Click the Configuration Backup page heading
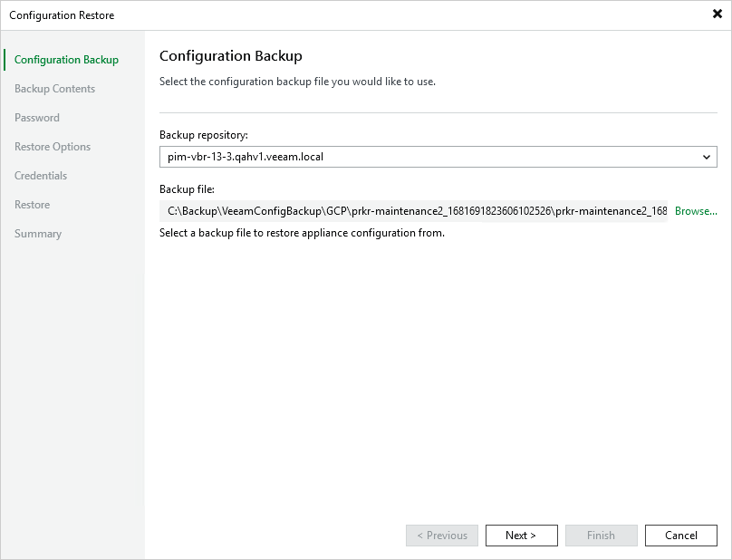The image size is (732, 560). pyautogui.click(x=231, y=56)
